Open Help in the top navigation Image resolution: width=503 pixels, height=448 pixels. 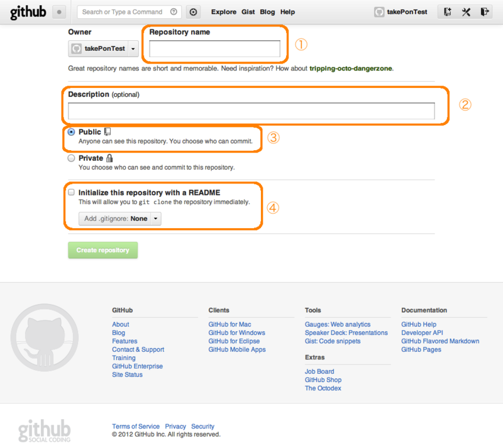(x=287, y=12)
